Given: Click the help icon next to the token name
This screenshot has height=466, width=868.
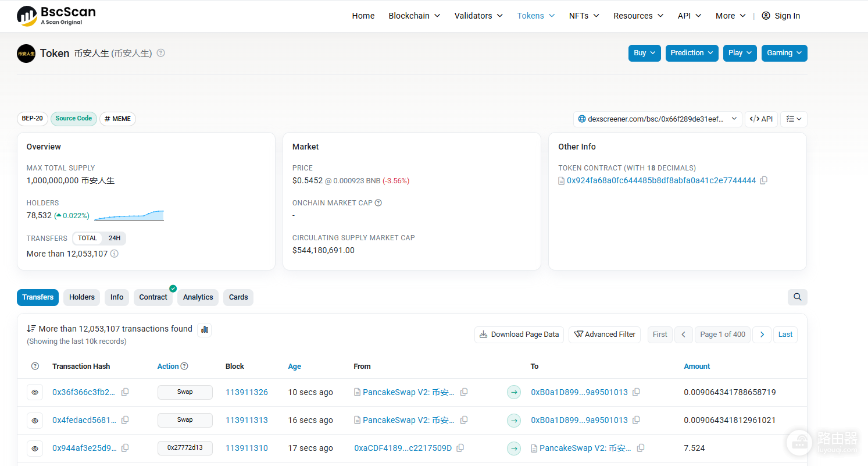Looking at the screenshot, I should [161, 53].
